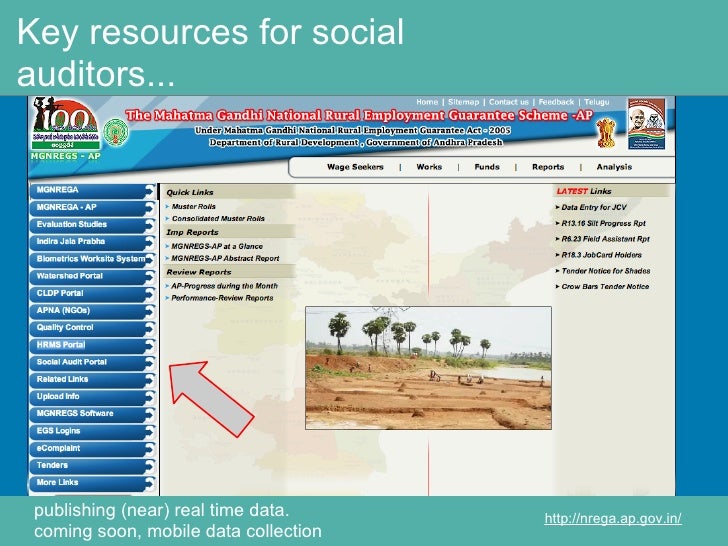Open Upload Info sidebar item
Viewport: 728px width, 546px height.
click(92, 397)
